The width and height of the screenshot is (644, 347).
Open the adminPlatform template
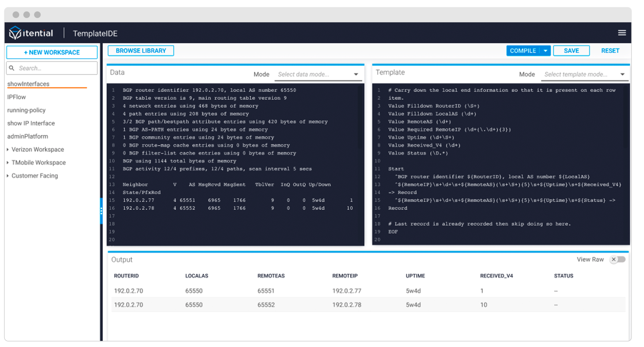pyautogui.click(x=28, y=136)
